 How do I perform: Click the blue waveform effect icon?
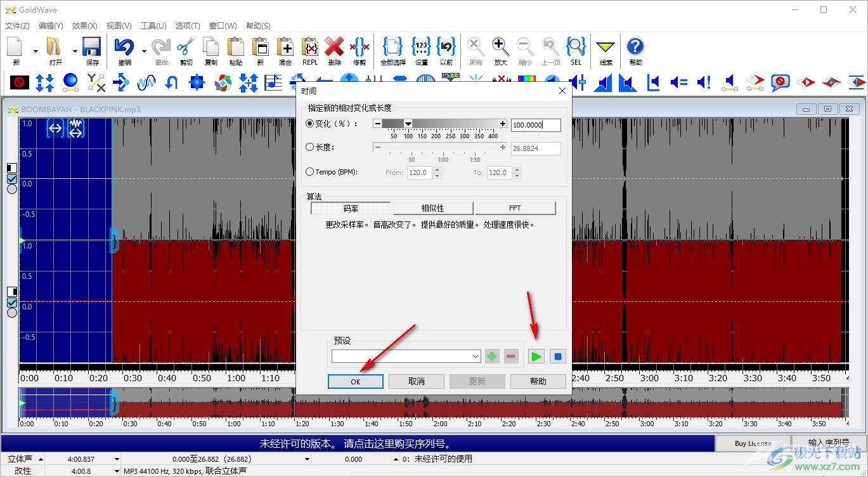coord(146,82)
